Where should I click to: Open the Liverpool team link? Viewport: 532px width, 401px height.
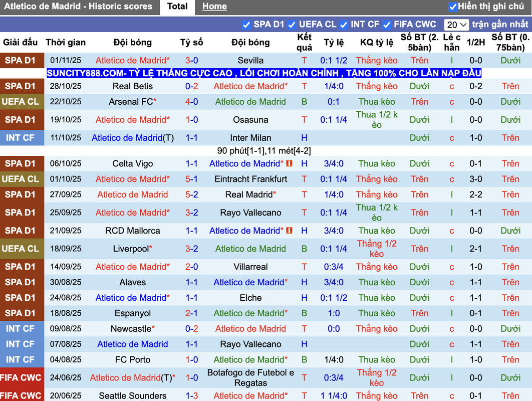(133, 249)
